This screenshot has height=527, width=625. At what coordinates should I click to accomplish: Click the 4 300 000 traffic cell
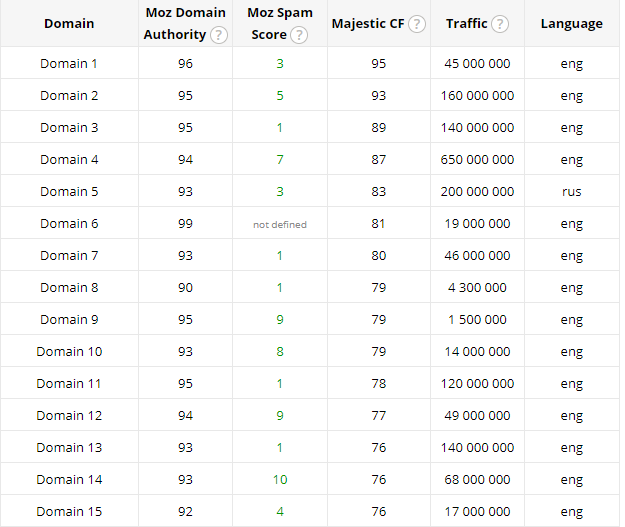(477, 287)
